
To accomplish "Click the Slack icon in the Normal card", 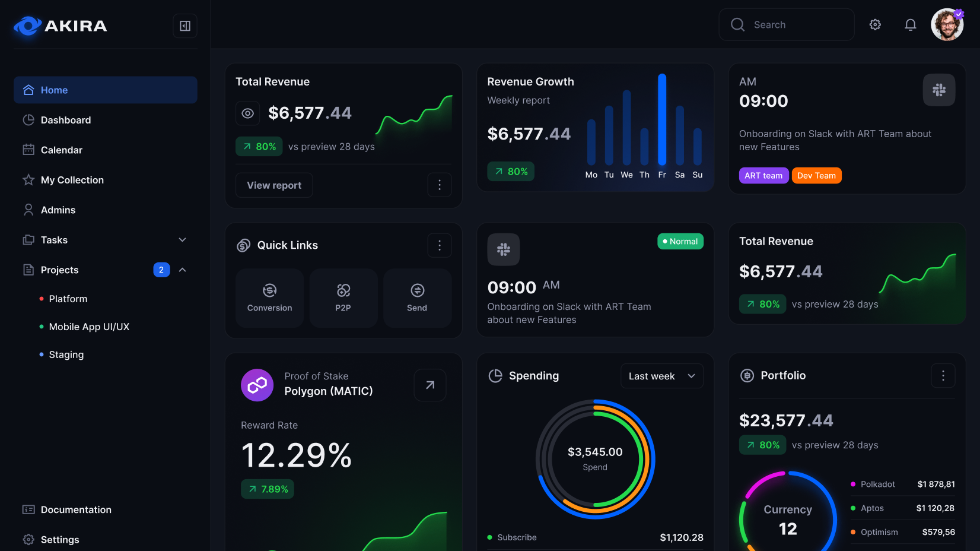I will [x=504, y=249].
